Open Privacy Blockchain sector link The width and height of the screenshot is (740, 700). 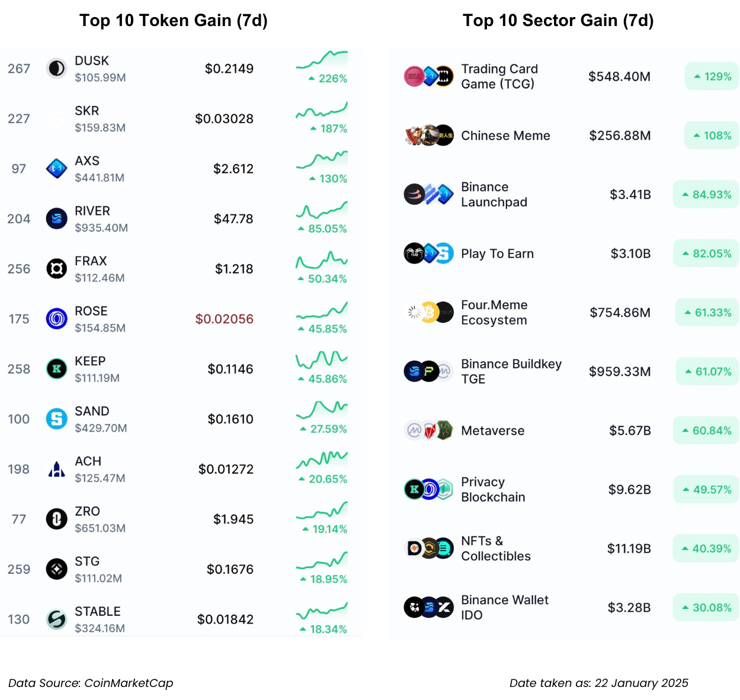493,490
